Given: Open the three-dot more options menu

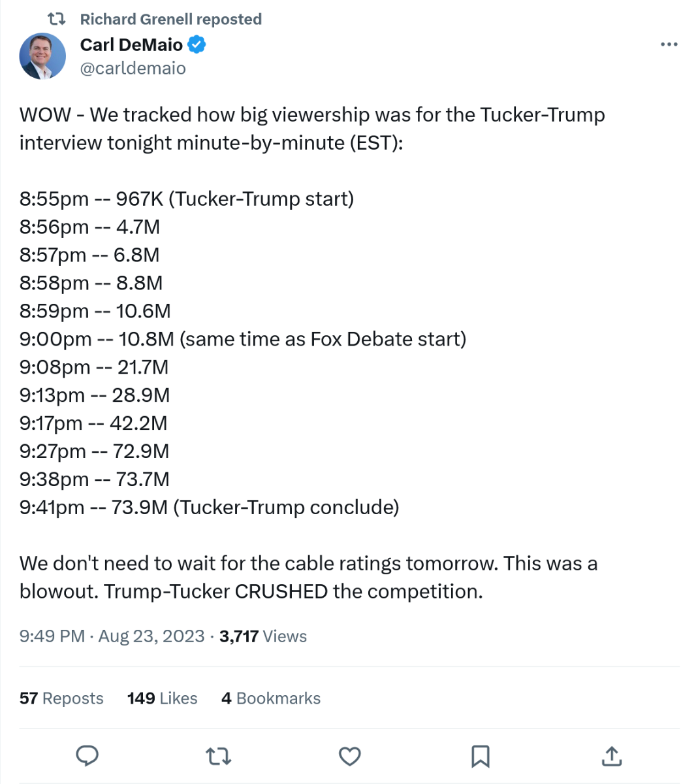Looking at the screenshot, I should click(669, 44).
